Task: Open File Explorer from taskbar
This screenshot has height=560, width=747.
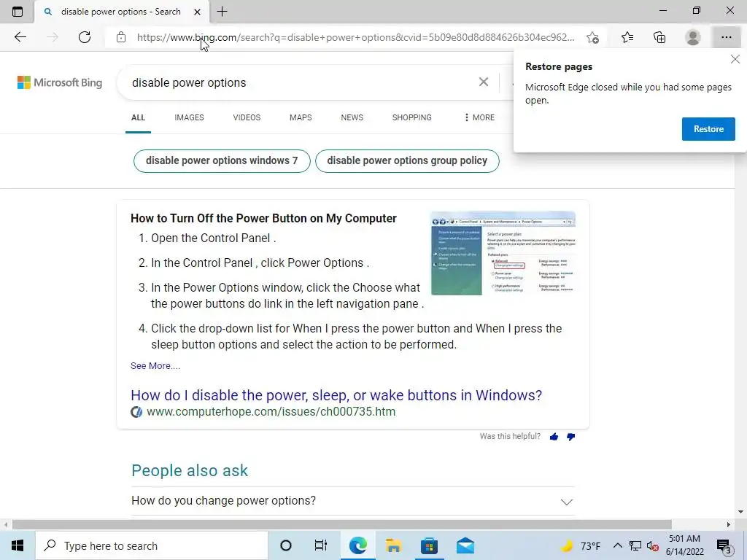Action: [393, 545]
